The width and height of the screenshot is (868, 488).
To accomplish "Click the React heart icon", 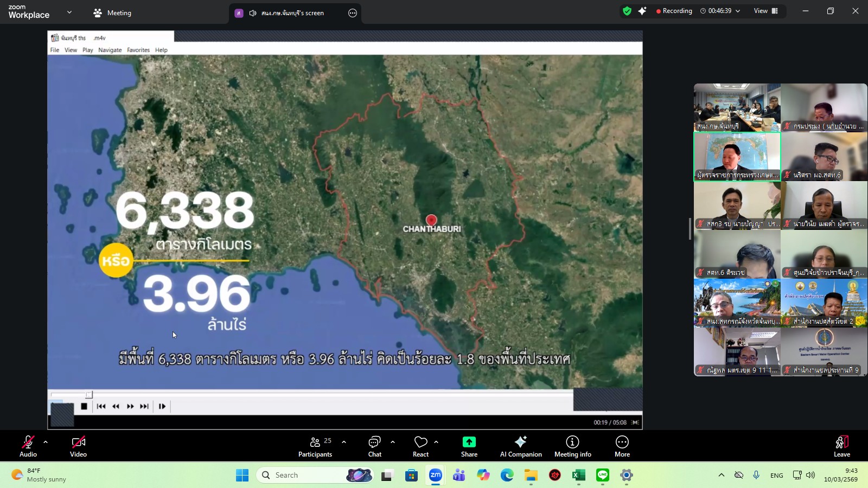I will coord(420,446).
